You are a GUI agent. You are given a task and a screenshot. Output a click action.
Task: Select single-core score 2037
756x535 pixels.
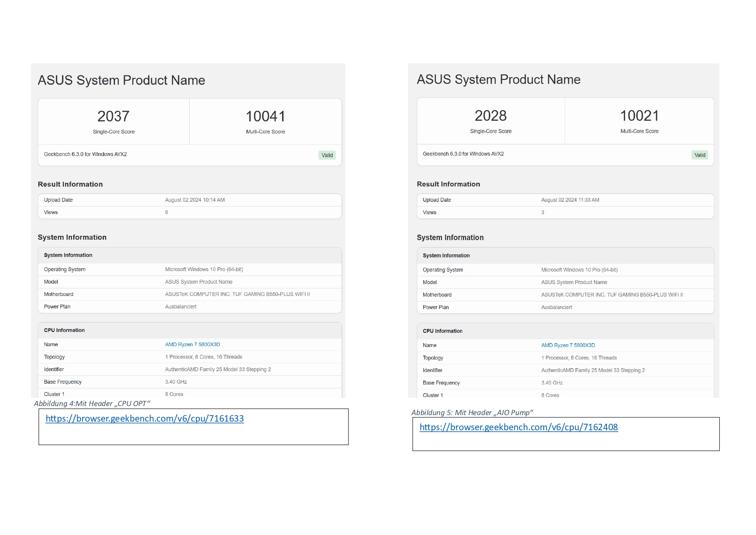pos(113,116)
